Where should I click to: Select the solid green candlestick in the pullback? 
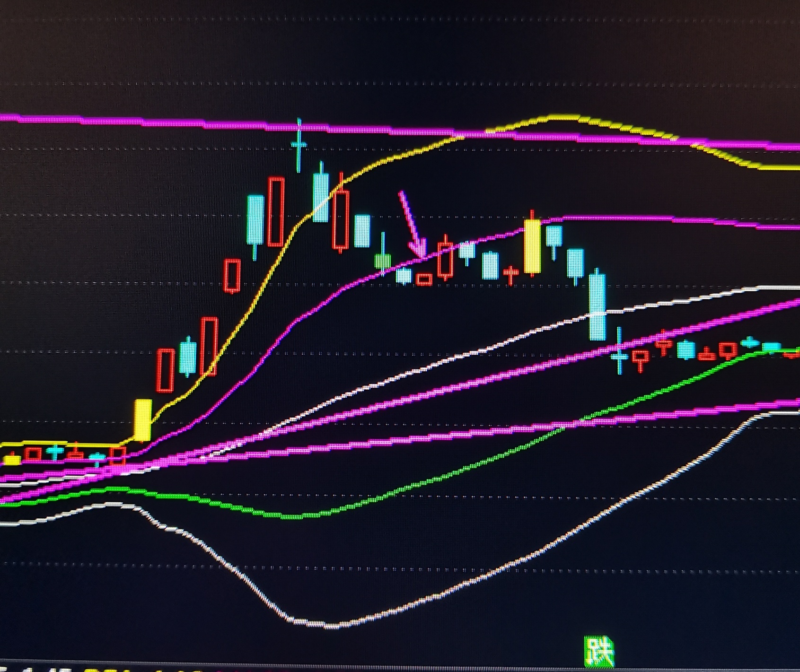pyautogui.click(x=383, y=255)
